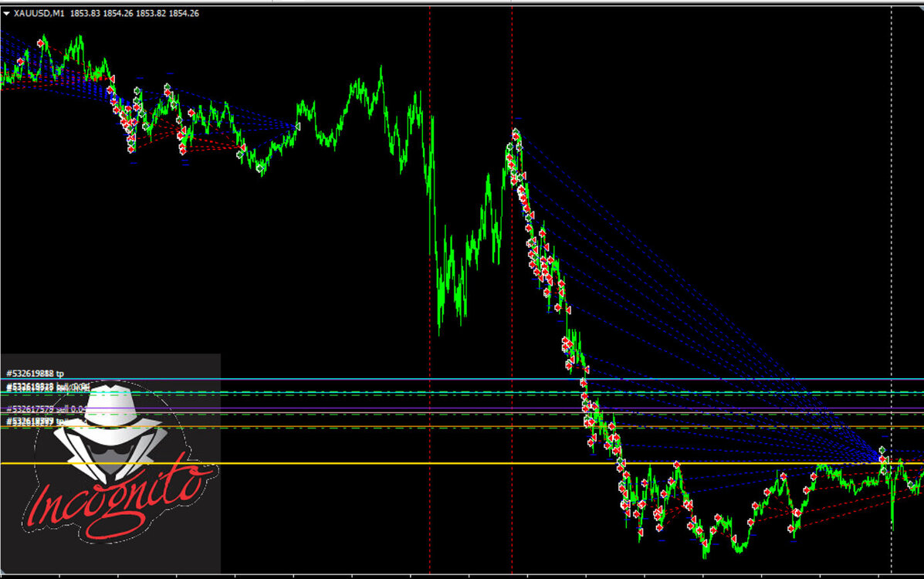Click the #532619888 tp order label
The width and height of the screenshot is (924, 579).
[x=36, y=373]
